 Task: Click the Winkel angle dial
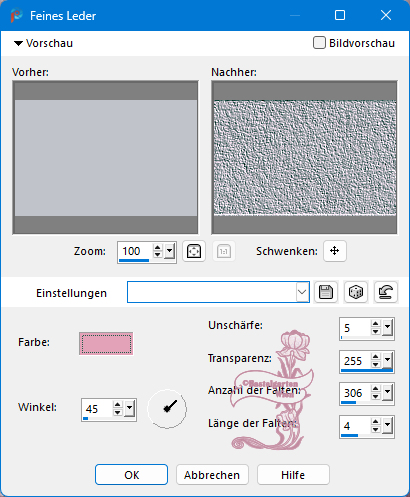click(x=167, y=409)
